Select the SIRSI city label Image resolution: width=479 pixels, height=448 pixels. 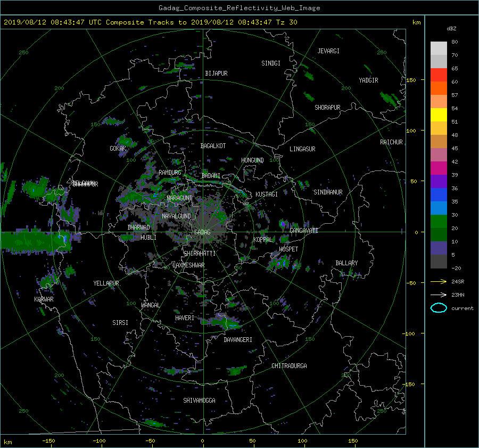click(x=120, y=323)
